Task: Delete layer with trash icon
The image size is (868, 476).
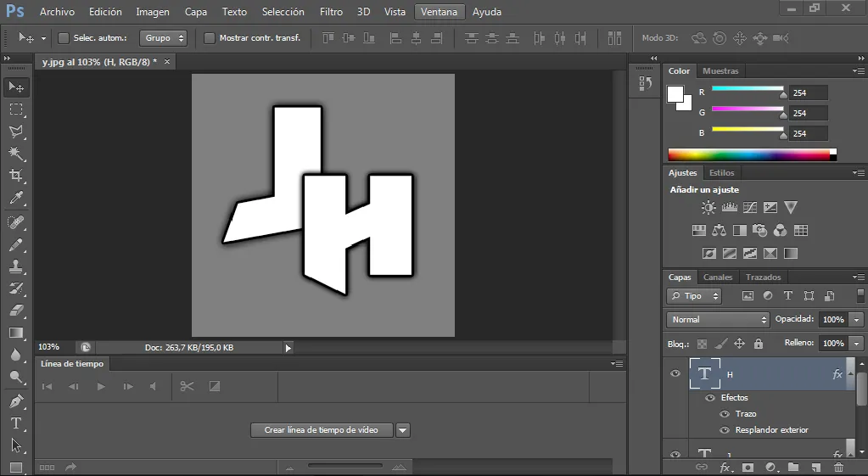Action: tap(838, 468)
